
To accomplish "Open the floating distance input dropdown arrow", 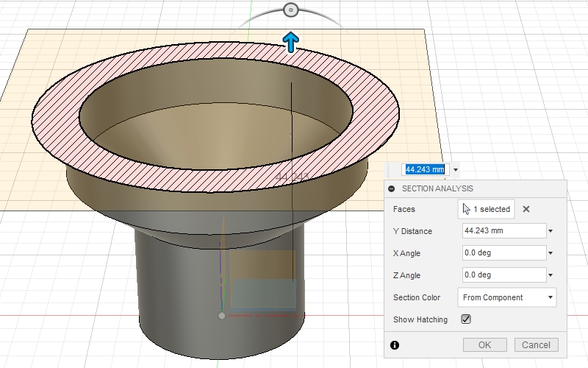I will click(455, 170).
